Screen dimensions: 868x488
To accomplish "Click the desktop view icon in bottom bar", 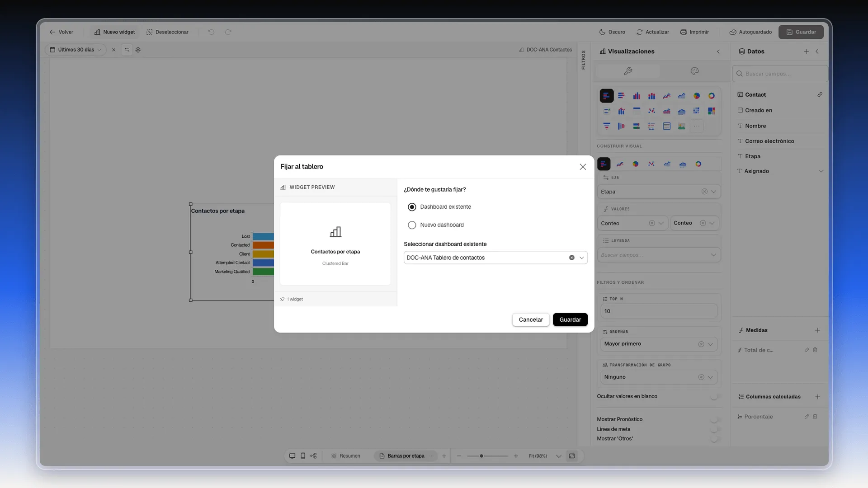I will [292, 456].
